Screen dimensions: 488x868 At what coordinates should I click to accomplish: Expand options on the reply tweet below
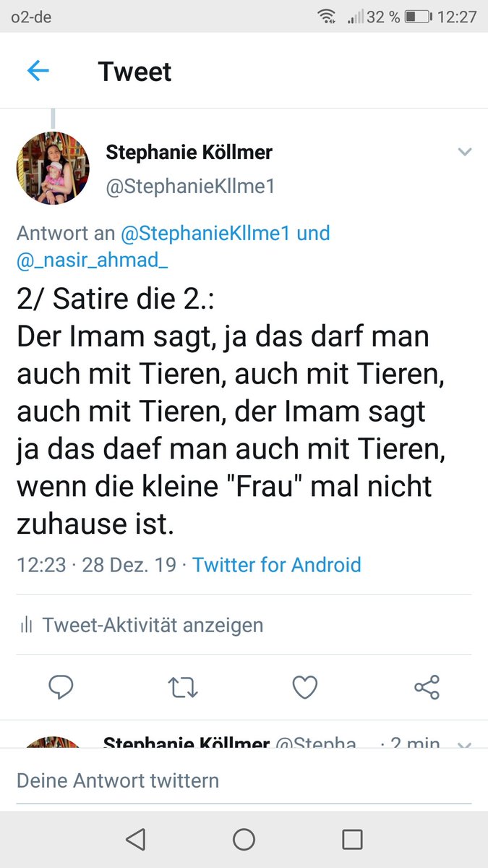pos(465,744)
